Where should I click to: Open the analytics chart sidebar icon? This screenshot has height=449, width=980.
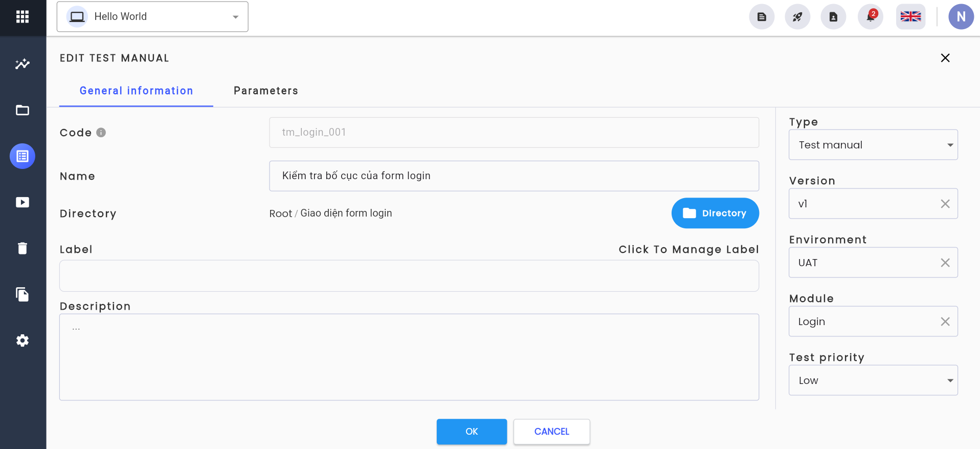pos(23,64)
